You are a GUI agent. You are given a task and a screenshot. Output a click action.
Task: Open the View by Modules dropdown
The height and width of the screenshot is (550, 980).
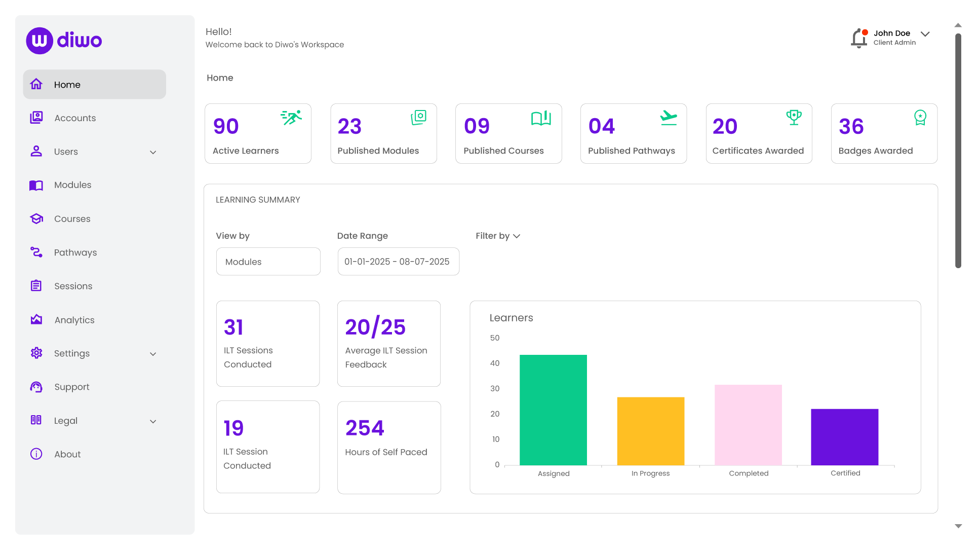pos(268,262)
